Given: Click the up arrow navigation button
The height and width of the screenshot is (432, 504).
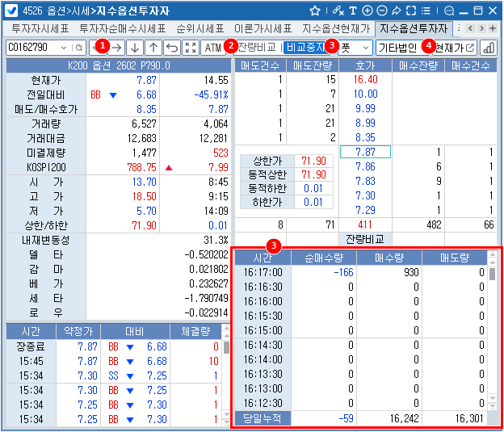Looking at the screenshot, I should 153,48.
